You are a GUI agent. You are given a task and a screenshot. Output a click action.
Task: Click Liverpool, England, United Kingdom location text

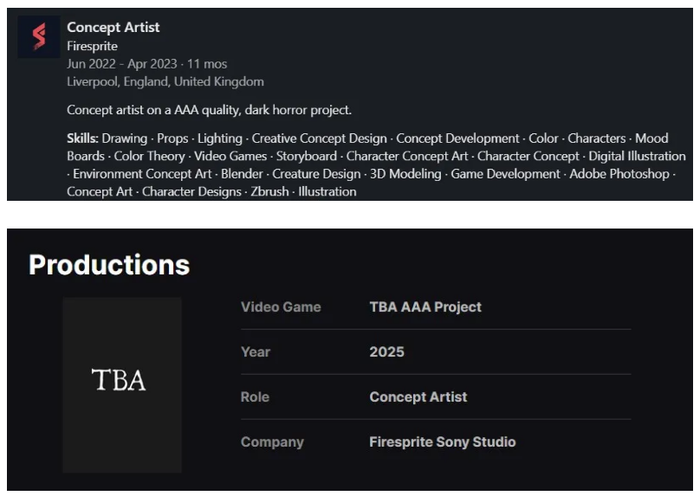165,82
